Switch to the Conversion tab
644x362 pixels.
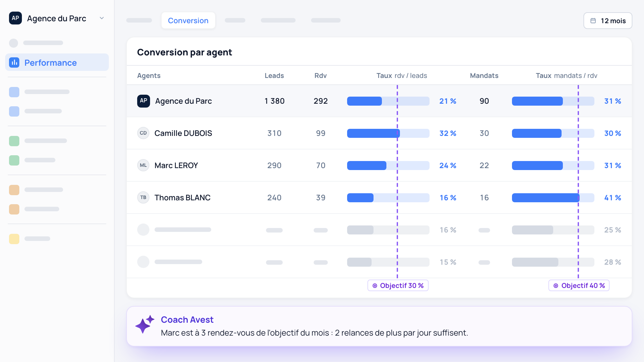188,21
